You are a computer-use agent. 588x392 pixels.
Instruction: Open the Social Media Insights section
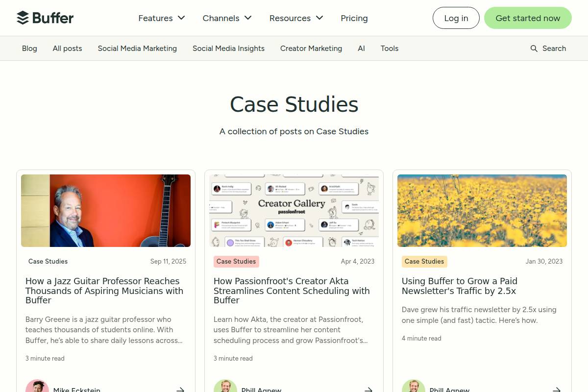click(228, 48)
